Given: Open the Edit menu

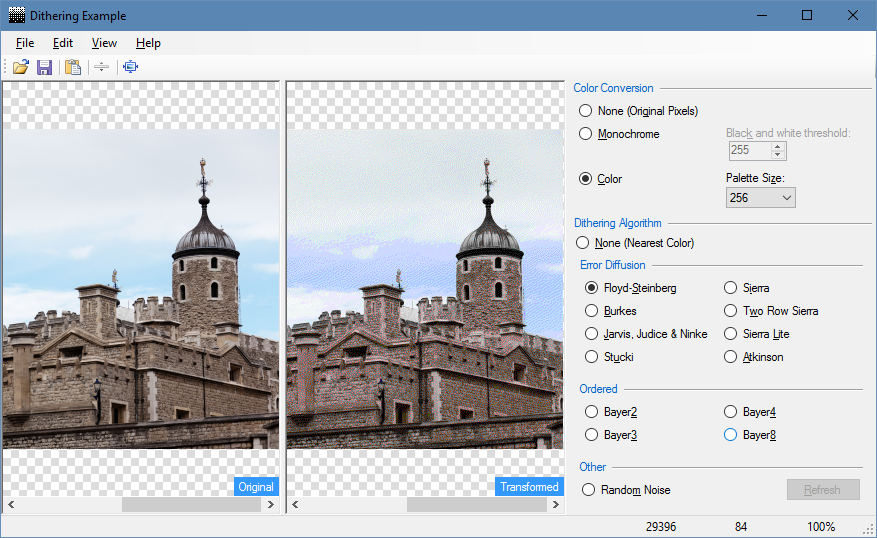Looking at the screenshot, I should 63,43.
